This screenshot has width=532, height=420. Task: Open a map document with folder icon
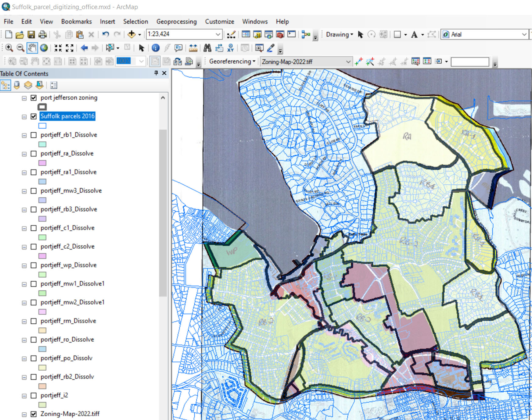coord(20,34)
